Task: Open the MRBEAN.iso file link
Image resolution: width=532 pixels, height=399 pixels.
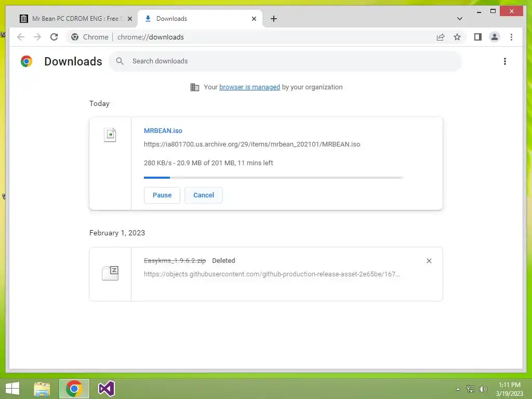Action: tap(163, 130)
